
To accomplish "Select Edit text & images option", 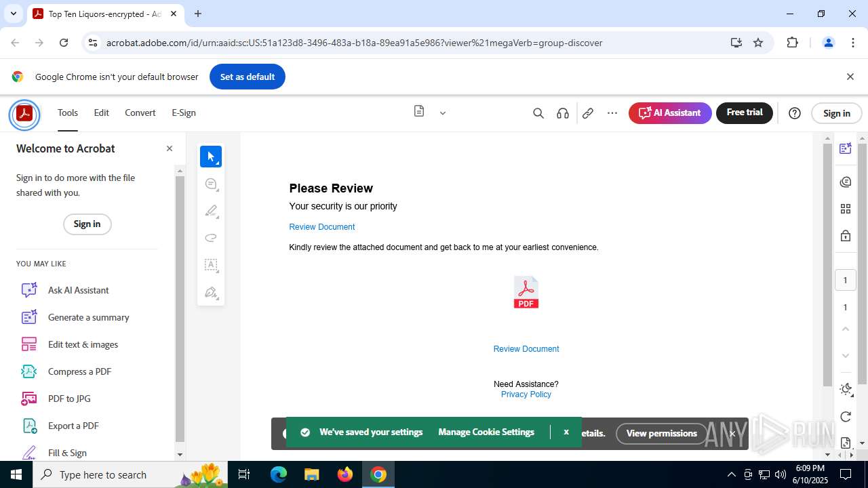I will 83,344.
